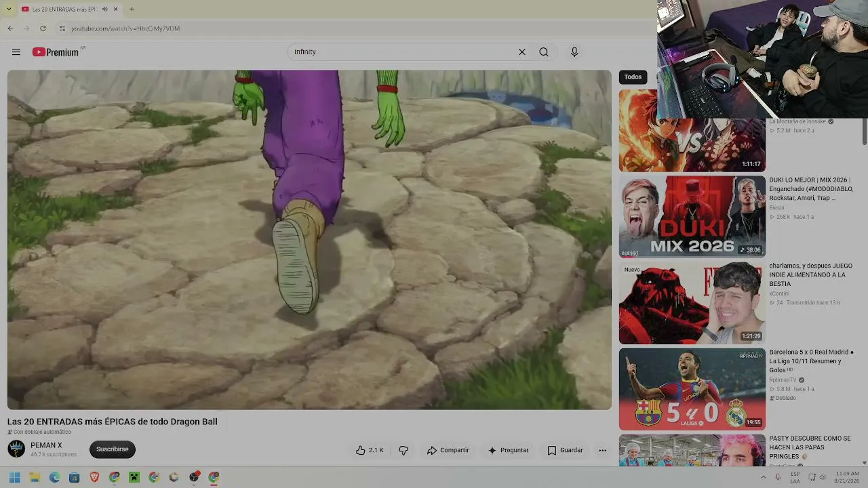The height and width of the screenshot is (488, 868).
Task: Mute the tab via speaker icon
Action: [104, 9]
